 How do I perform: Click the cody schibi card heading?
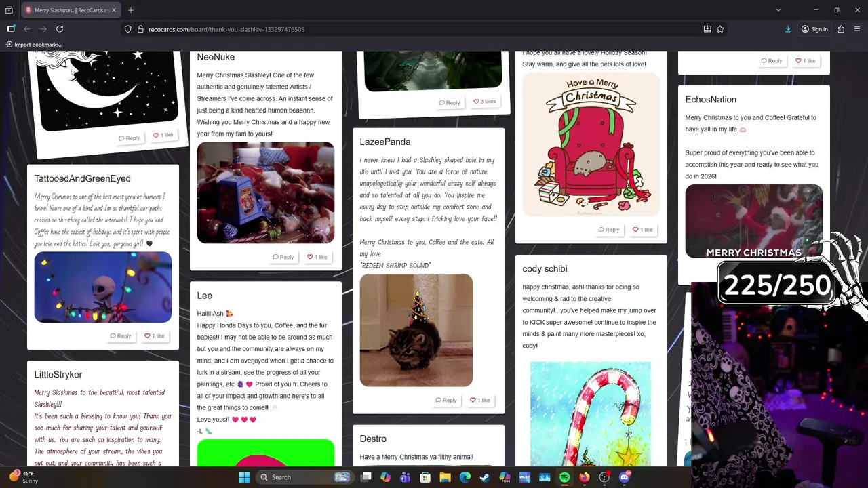[545, 269]
